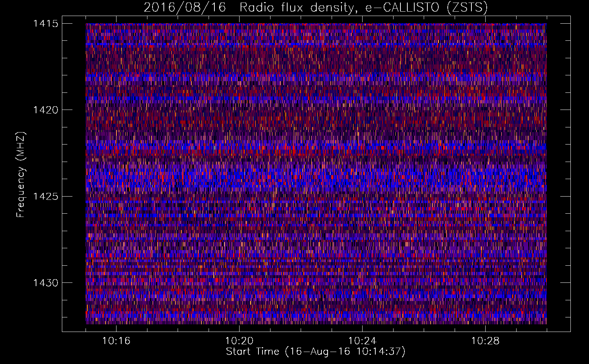Select the 1425 frequency axis label

coord(46,197)
